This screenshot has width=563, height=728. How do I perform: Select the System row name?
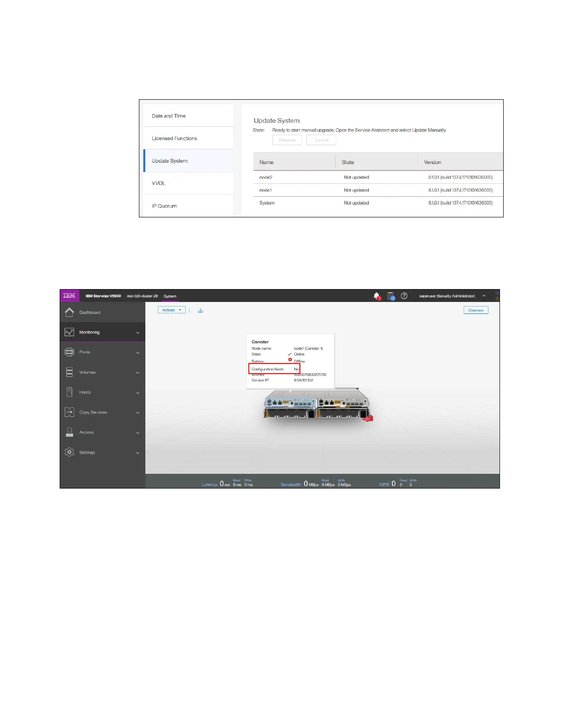(267, 203)
